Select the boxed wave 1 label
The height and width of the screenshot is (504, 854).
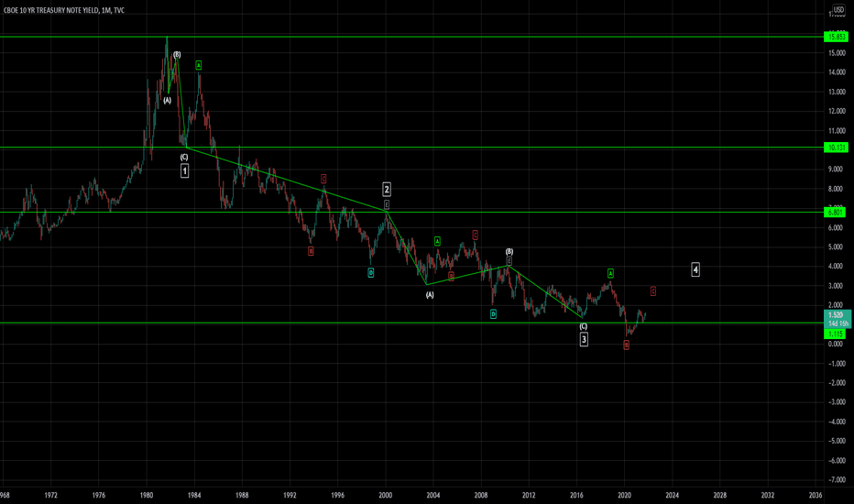pos(184,171)
